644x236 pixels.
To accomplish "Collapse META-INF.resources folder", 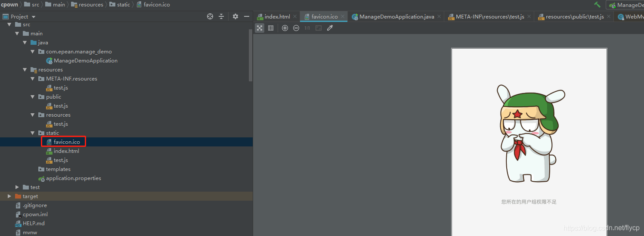I will [33, 79].
